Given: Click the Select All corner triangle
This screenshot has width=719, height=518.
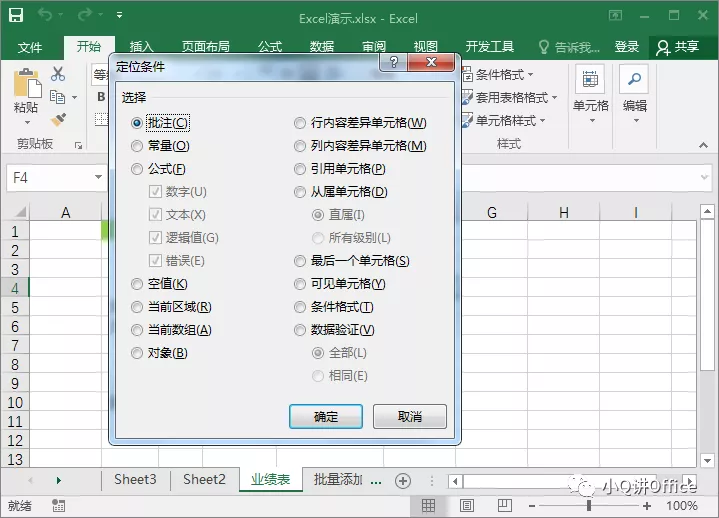Looking at the screenshot, I should coord(21,211).
